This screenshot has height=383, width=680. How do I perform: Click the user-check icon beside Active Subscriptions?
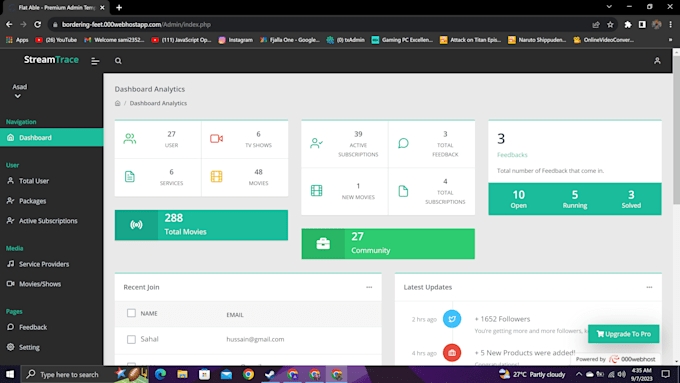click(x=316, y=143)
